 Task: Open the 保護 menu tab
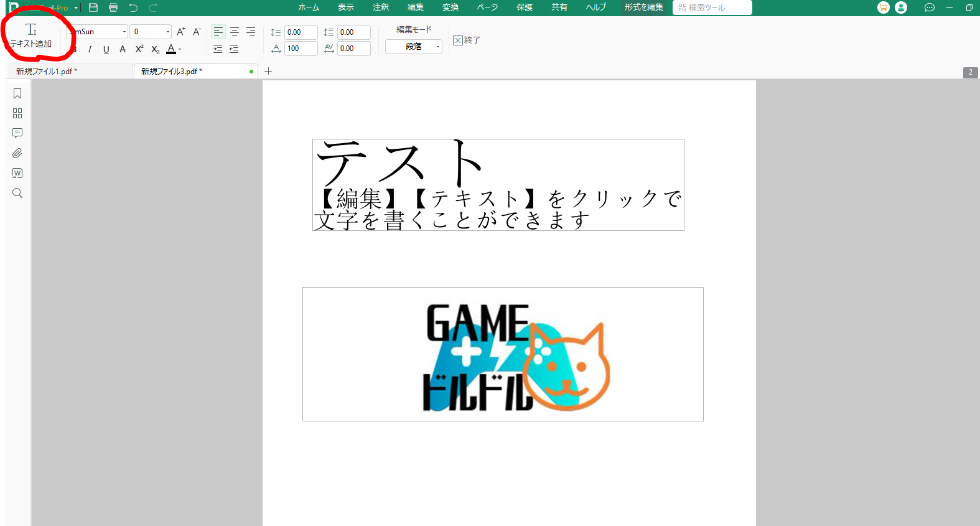[525, 7]
